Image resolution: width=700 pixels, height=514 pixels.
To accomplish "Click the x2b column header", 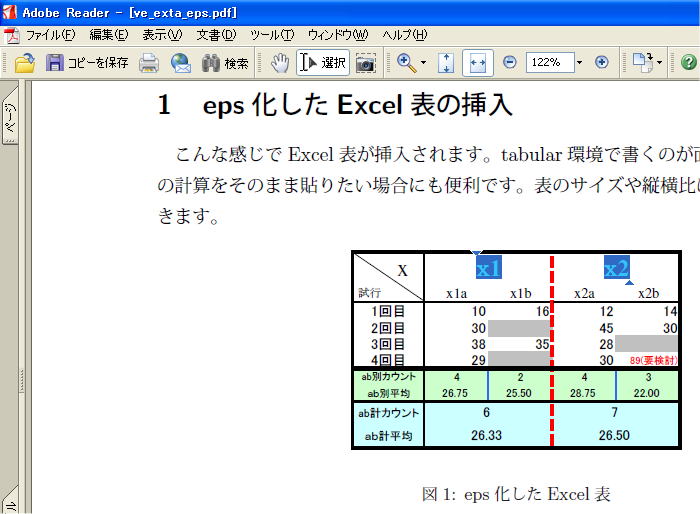I will pos(648,293).
